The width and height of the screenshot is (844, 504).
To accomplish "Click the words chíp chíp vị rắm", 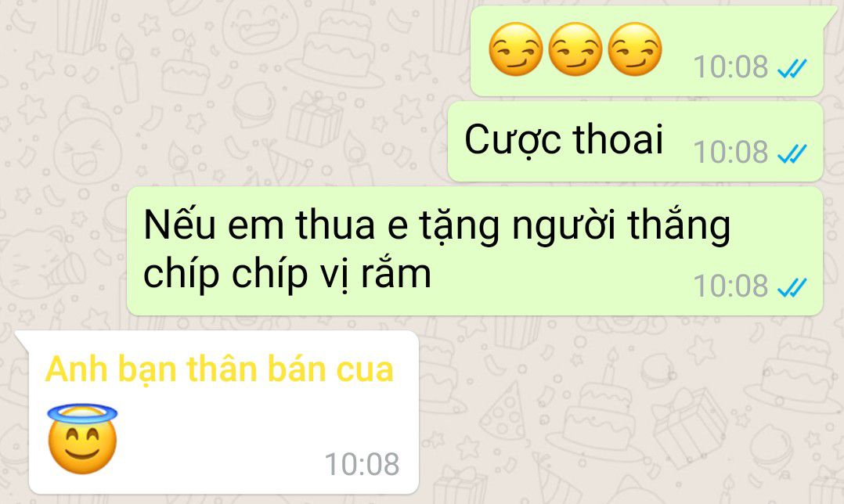I will point(287,275).
